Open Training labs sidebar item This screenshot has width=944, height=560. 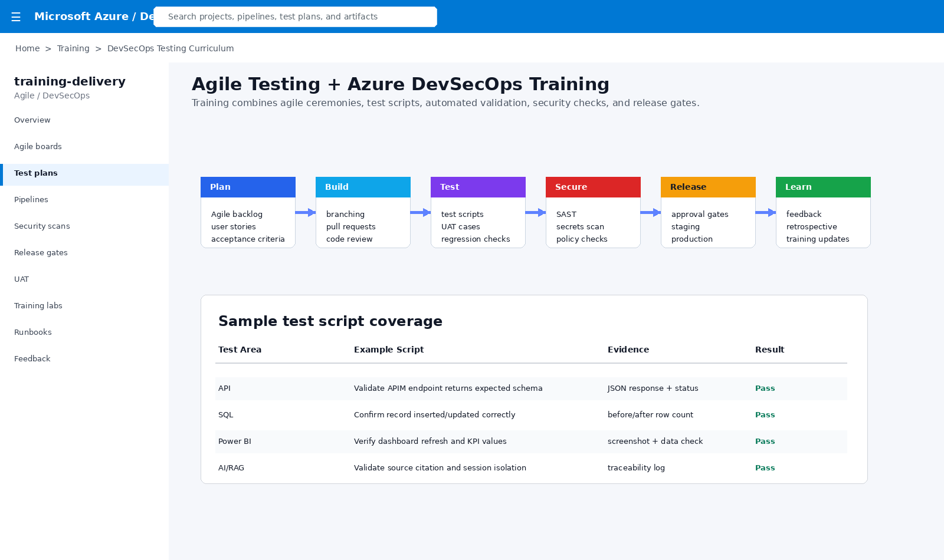pyautogui.click(x=84, y=306)
